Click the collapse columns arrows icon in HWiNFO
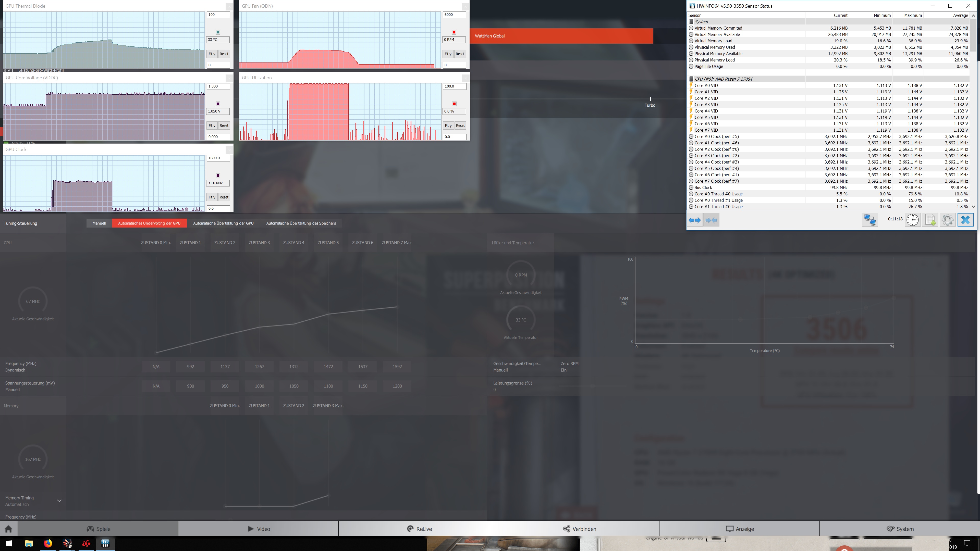980x551 pixels. pyautogui.click(x=711, y=220)
